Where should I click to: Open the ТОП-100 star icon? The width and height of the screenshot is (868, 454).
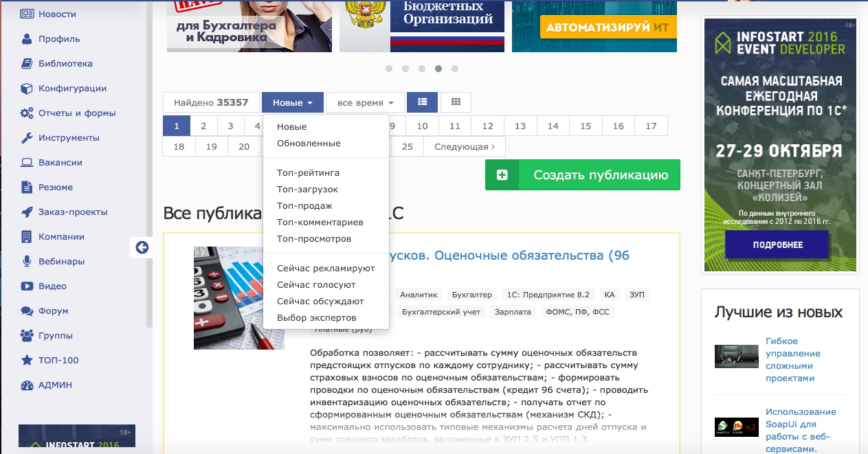point(27,360)
